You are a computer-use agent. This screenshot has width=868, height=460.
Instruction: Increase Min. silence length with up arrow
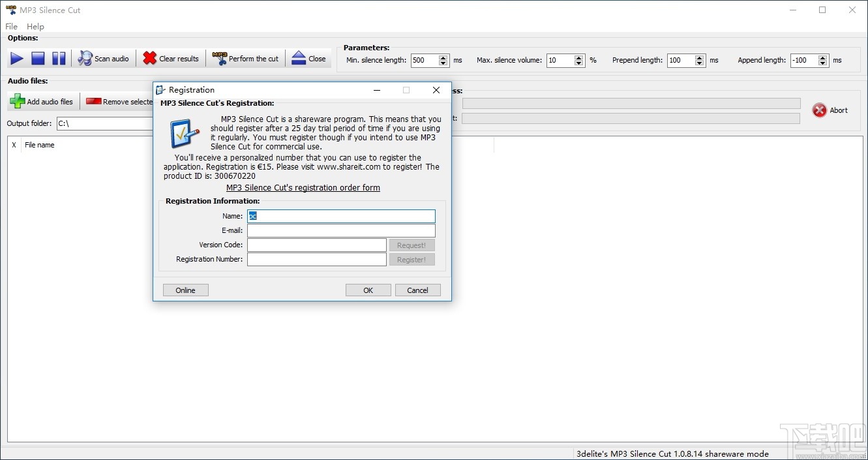(x=443, y=57)
